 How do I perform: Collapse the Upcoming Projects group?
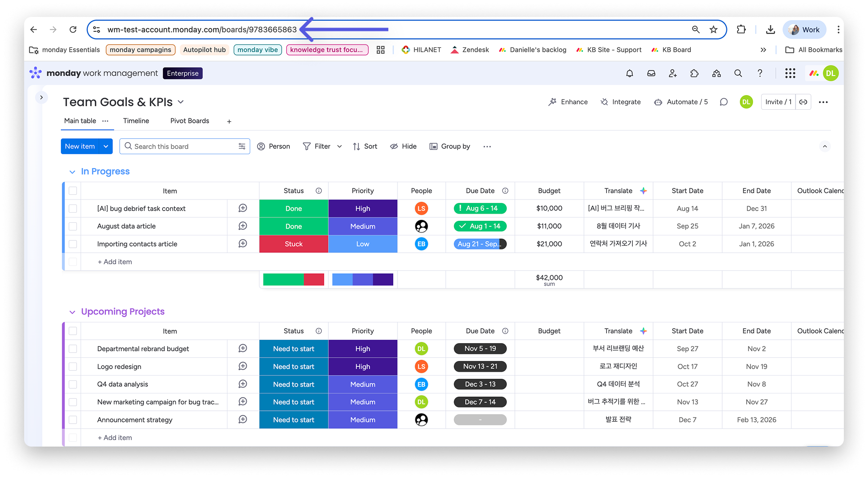72,312
